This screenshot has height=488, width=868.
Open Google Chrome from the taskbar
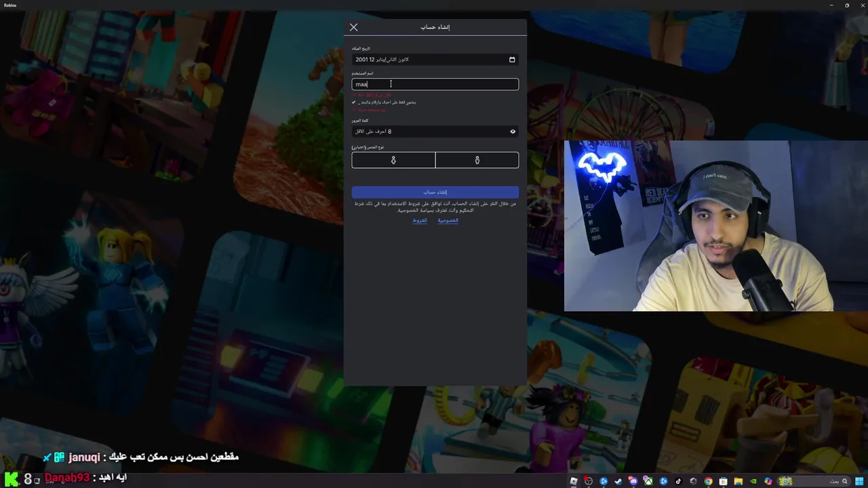[x=708, y=481]
